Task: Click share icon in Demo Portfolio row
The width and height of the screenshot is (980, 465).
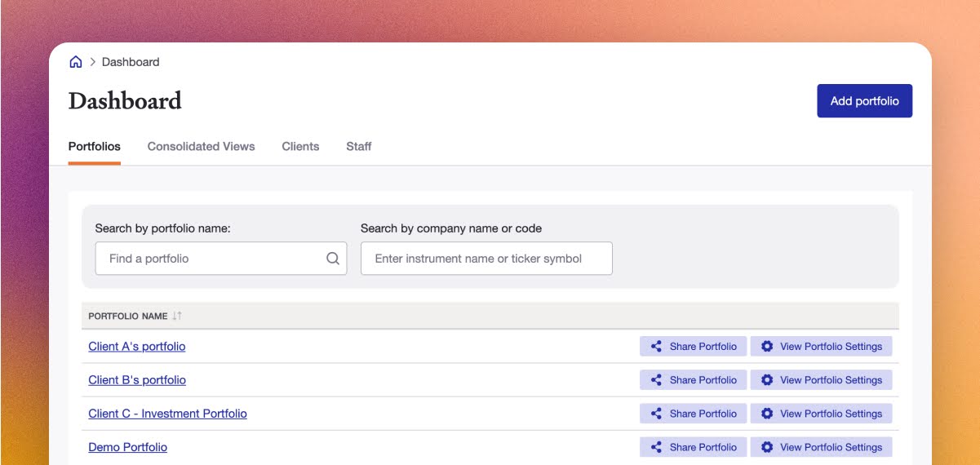Action: 656,447
